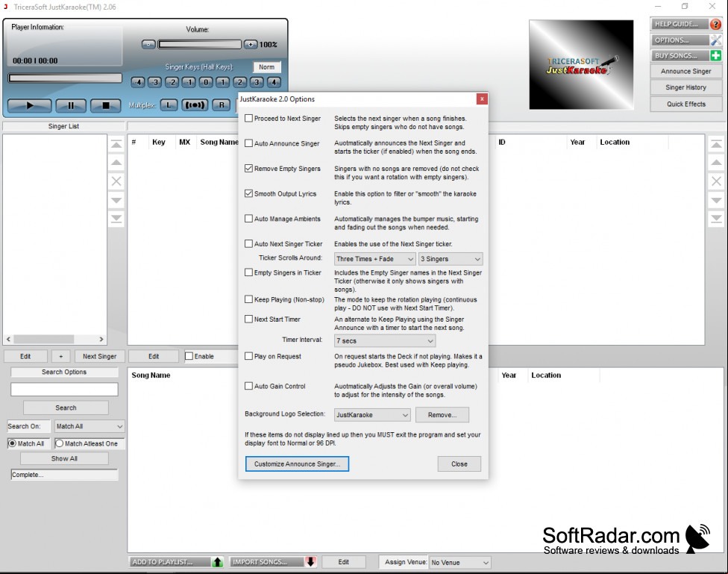Click the song position progress bar
Image resolution: width=728 pixels, height=574 pixels.
pyautogui.click(x=65, y=78)
